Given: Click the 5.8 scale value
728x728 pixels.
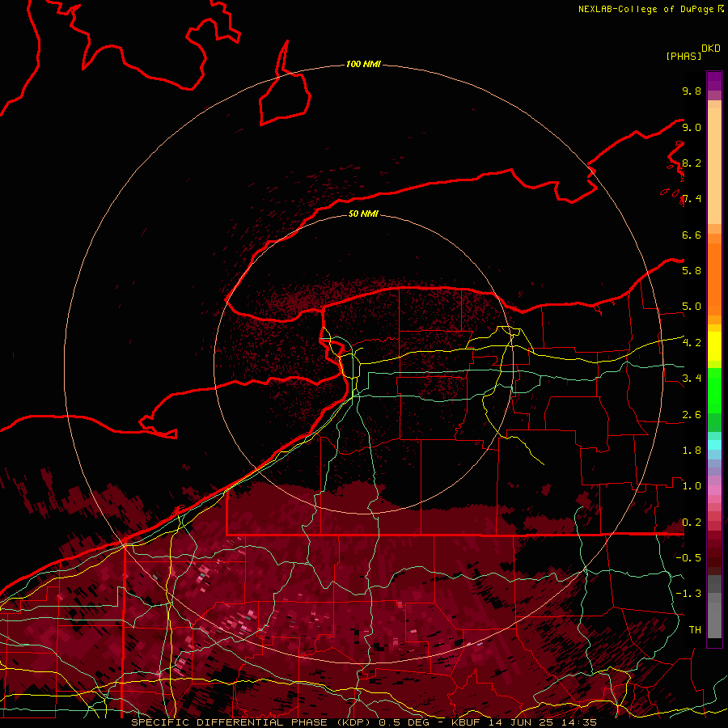Looking at the screenshot, I should coord(692,270).
